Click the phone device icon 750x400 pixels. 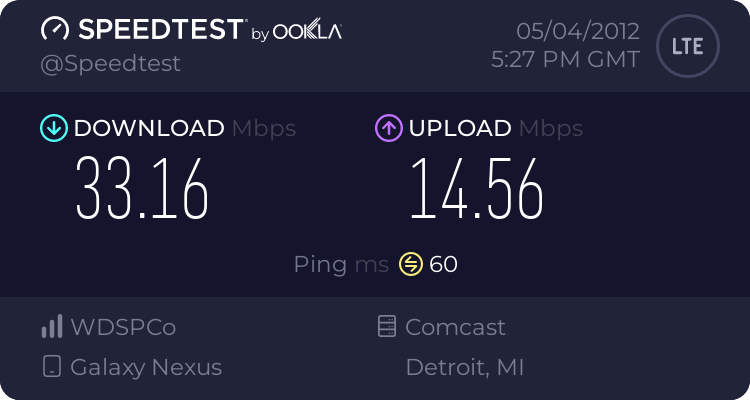(x=52, y=367)
